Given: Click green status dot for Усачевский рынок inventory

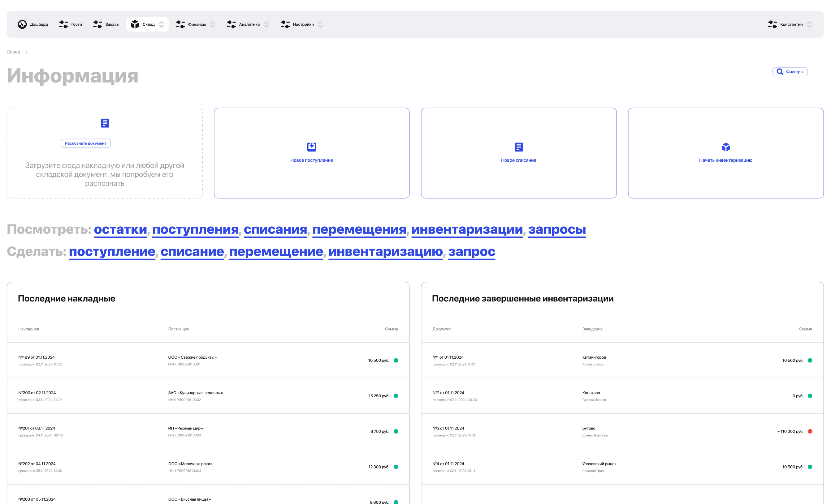Looking at the screenshot, I should click(810, 467).
